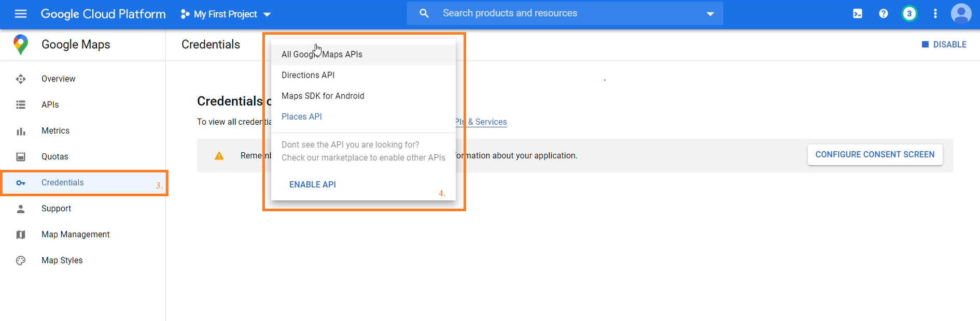Click the APIs list icon

pos(21,105)
